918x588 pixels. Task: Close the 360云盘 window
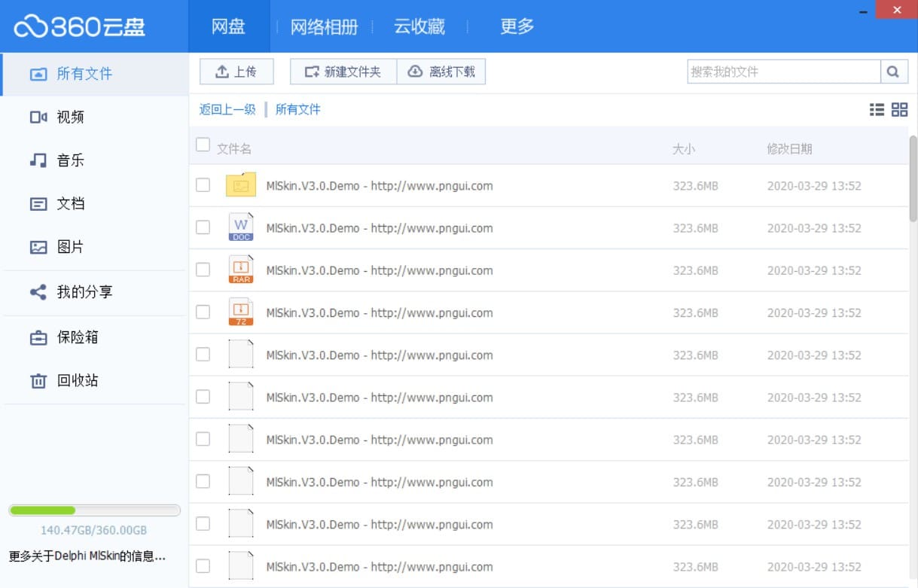coord(897,9)
